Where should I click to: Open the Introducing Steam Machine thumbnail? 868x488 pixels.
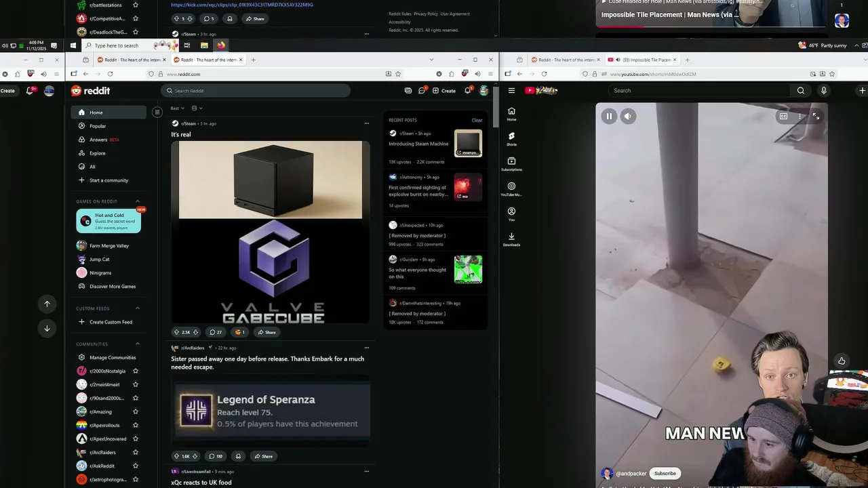(468, 143)
